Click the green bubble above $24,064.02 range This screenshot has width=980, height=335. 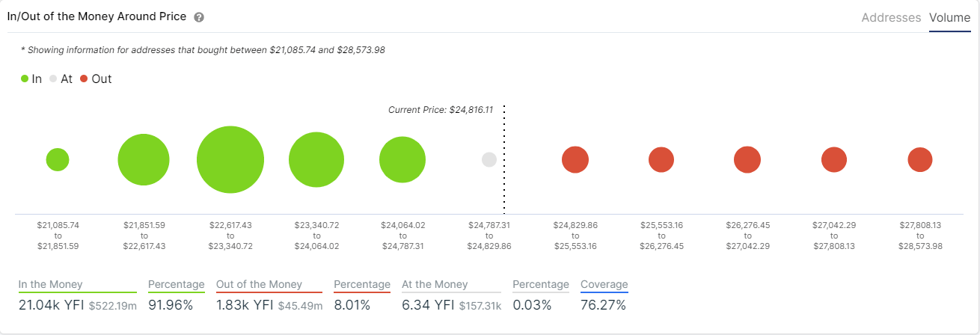click(402, 160)
